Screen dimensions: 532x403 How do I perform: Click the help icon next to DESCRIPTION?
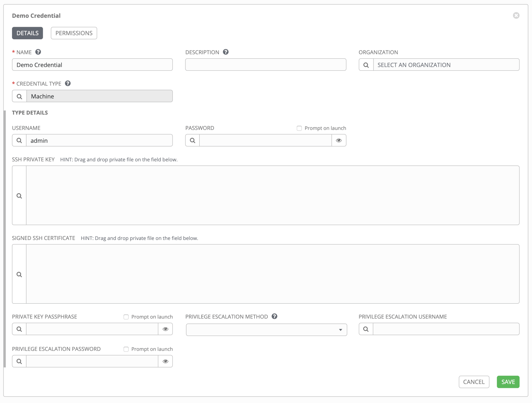click(226, 52)
